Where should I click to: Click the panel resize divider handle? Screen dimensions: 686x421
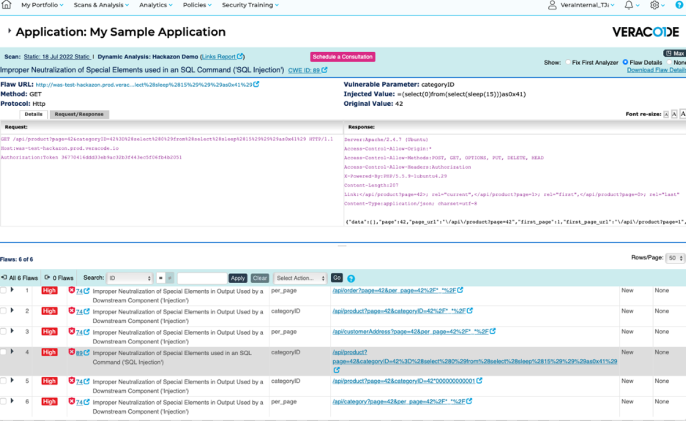click(342, 246)
